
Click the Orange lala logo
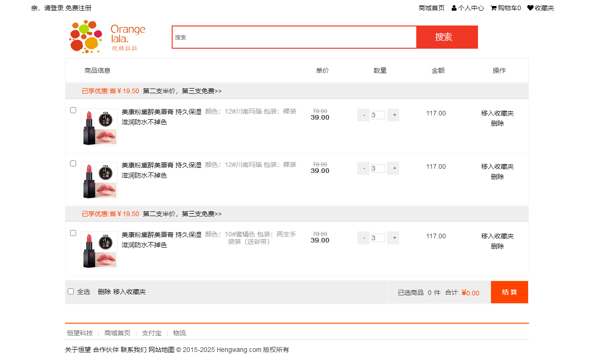click(x=107, y=37)
